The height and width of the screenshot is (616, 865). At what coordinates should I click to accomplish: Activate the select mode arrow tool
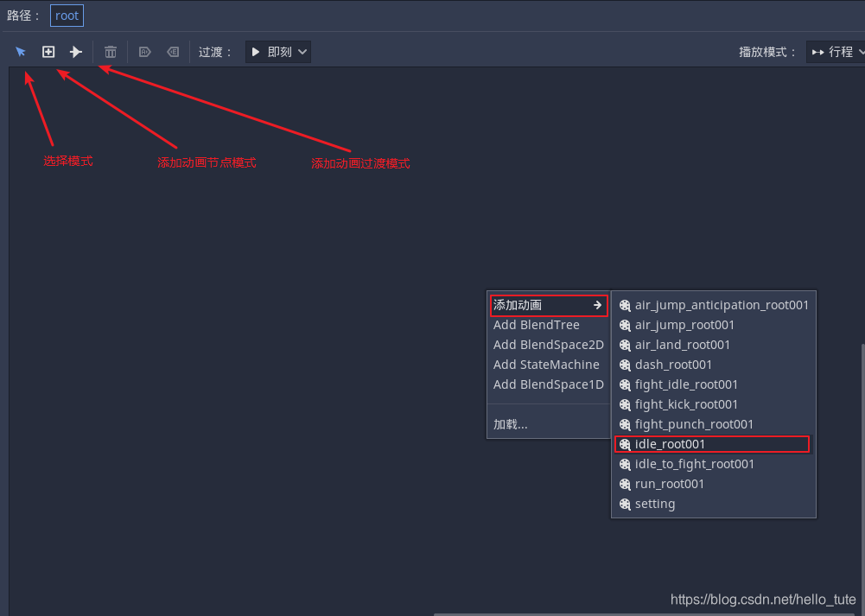pyautogui.click(x=21, y=52)
